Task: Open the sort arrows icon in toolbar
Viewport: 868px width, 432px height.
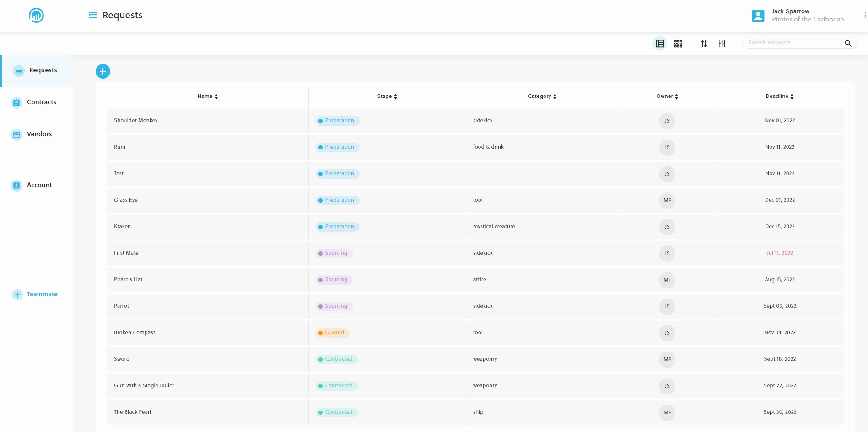Action: click(704, 43)
